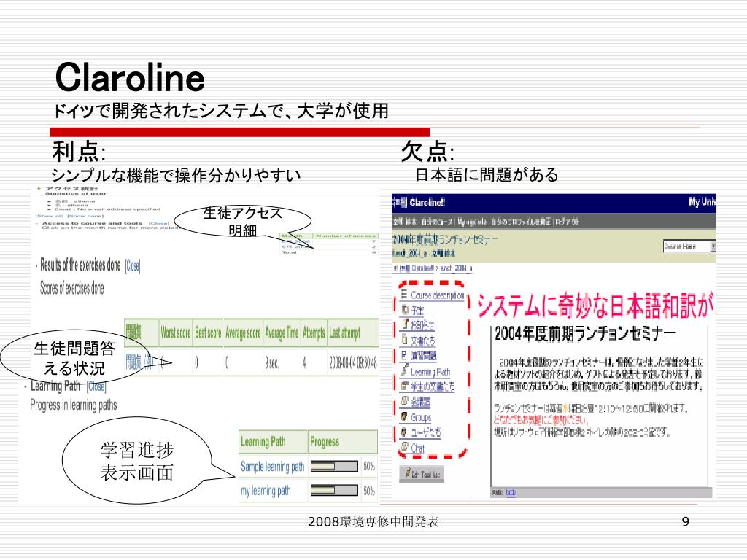Click the ユーザたち users icon
Image resolution: width=747 pixels, height=560 pixels.
coord(404,432)
